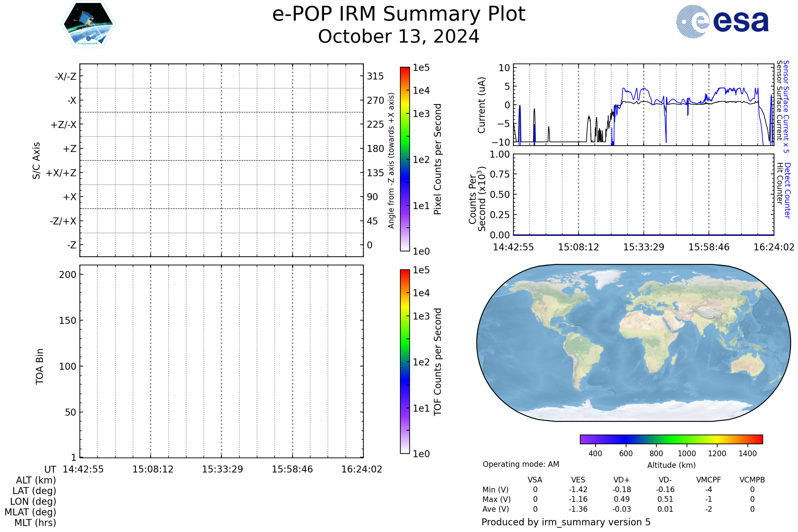Click the Operating mode: AM text
The height and width of the screenshot is (532, 798).
coord(521,464)
